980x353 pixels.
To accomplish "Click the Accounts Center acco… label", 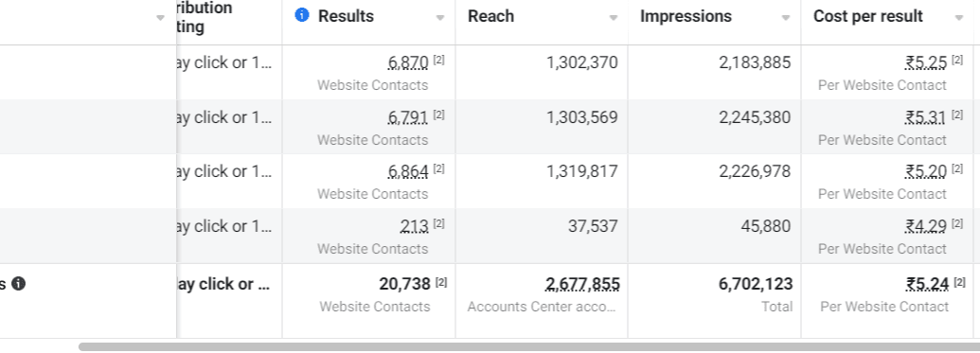I will (542, 307).
